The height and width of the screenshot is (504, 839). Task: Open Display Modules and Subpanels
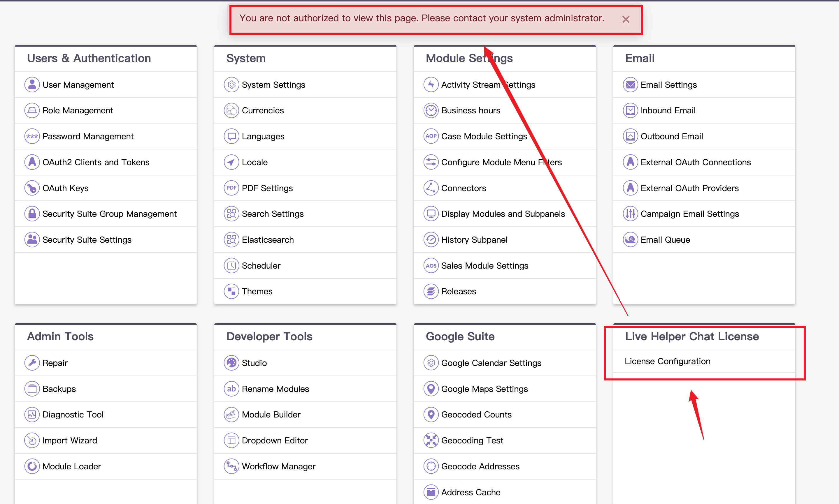pyautogui.click(x=503, y=214)
